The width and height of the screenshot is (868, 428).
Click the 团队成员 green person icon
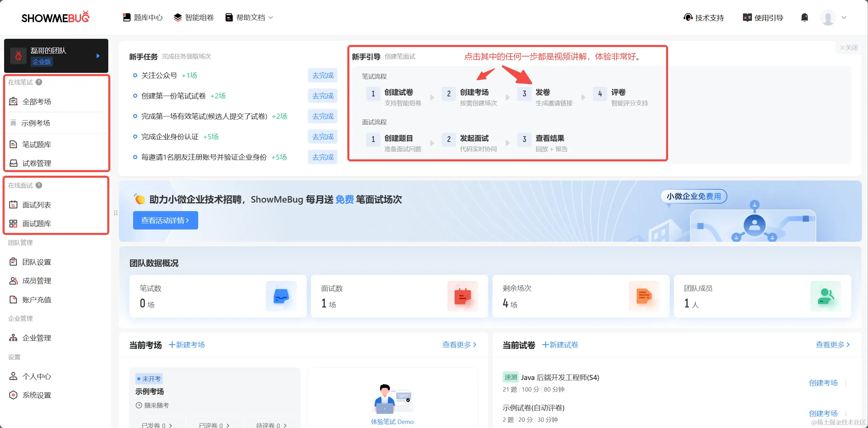pos(825,296)
